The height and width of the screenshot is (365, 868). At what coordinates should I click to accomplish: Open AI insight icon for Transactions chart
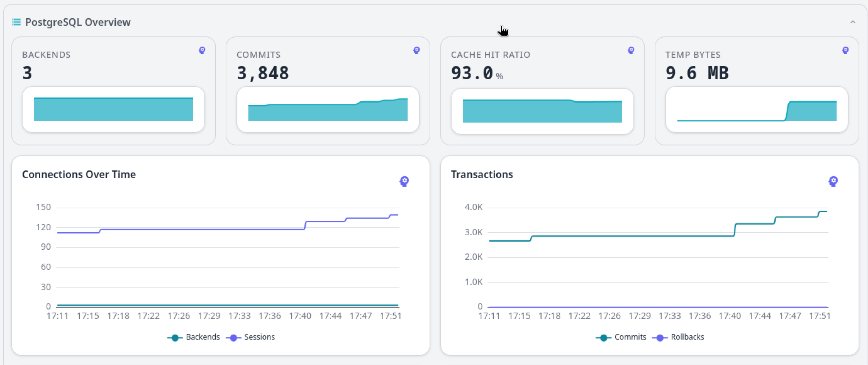click(x=833, y=181)
